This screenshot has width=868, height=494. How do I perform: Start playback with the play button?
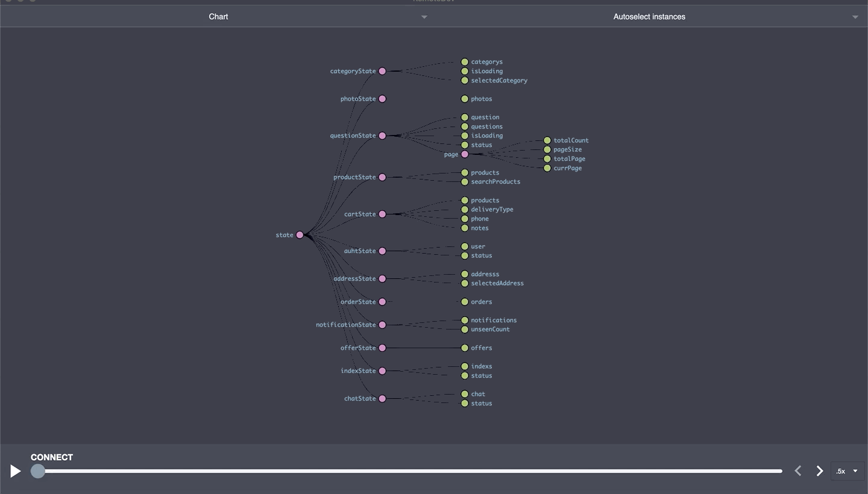pyautogui.click(x=16, y=471)
